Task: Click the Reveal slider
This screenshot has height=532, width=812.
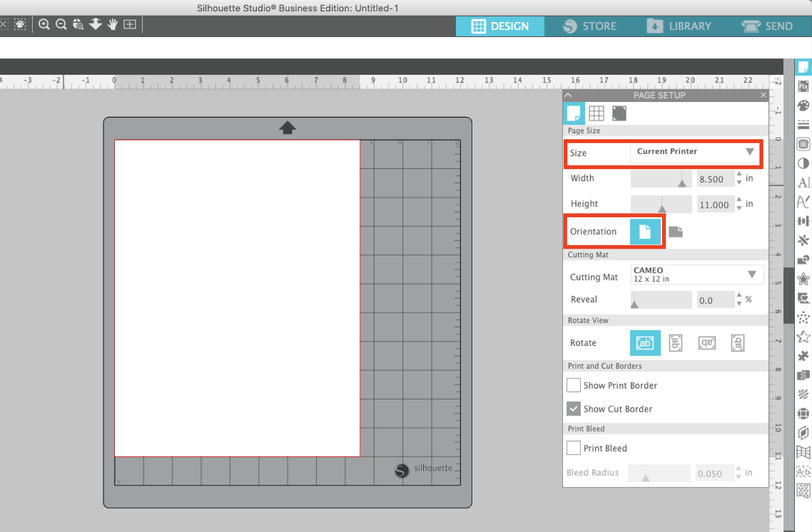Action: tap(661, 300)
